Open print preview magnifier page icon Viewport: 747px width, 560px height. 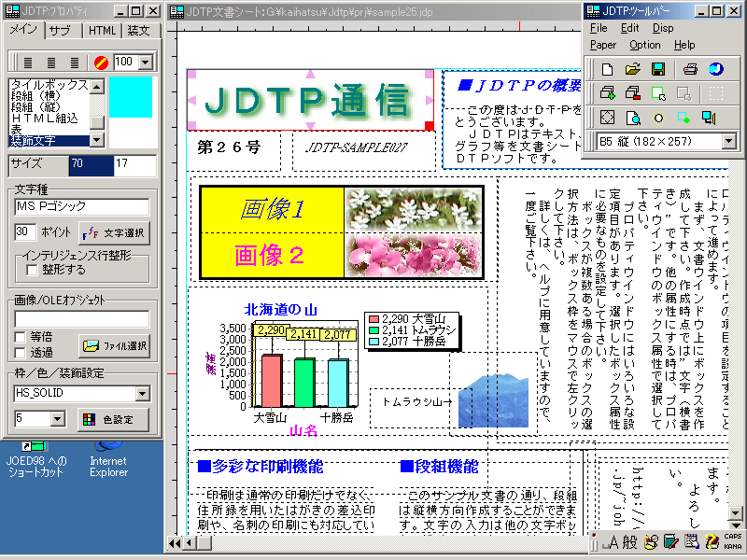pyautogui.click(x=633, y=118)
